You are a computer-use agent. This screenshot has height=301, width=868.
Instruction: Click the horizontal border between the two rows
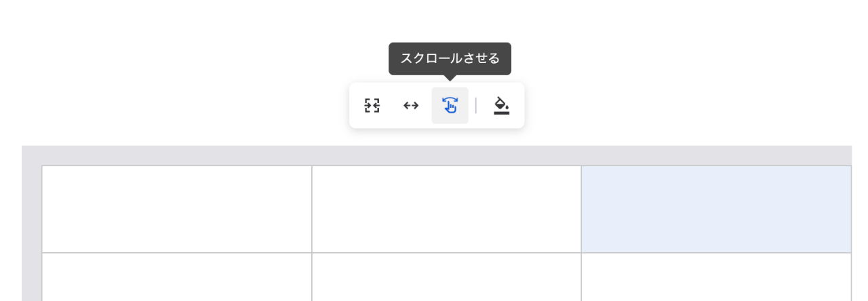[x=446, y=253]
